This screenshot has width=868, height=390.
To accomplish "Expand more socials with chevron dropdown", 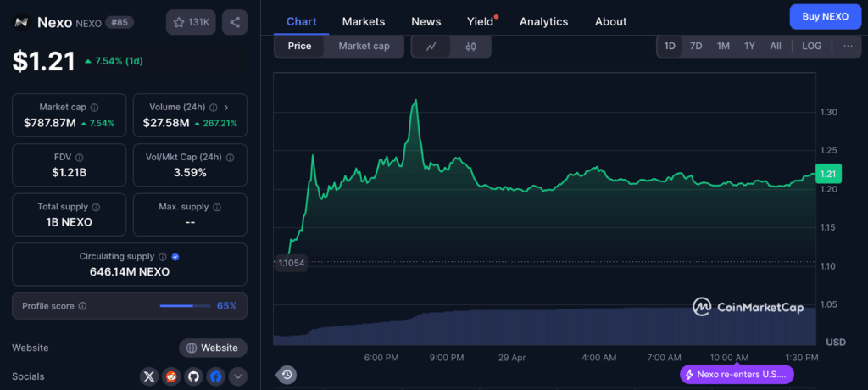I will pos(238,376).
